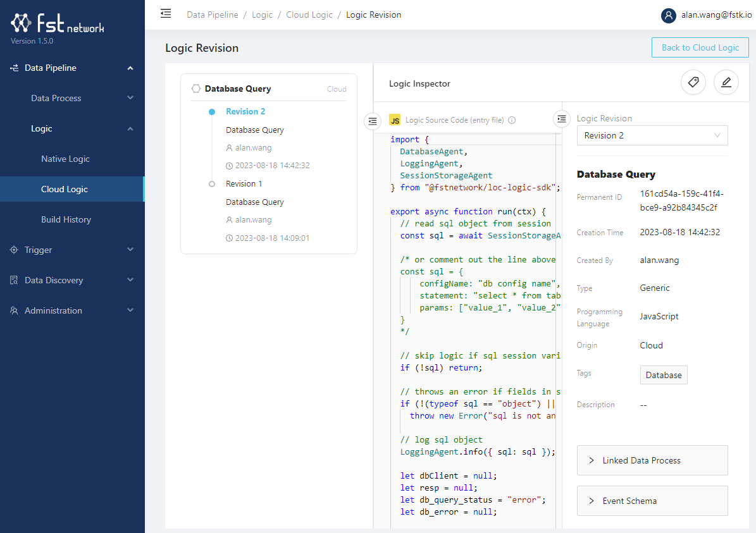Screen dimensions: 756x533
Task: Toggle the source code panel collapse icon
Action: (373, 121)
